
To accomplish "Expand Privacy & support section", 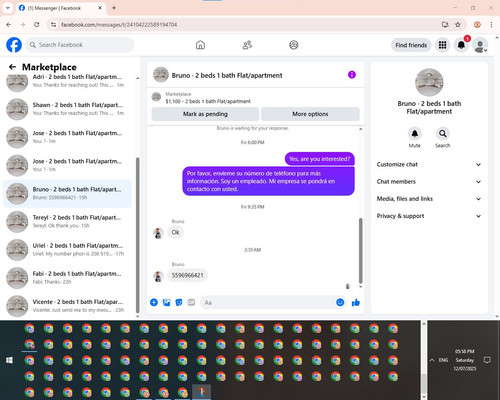I will click(429, 216).
